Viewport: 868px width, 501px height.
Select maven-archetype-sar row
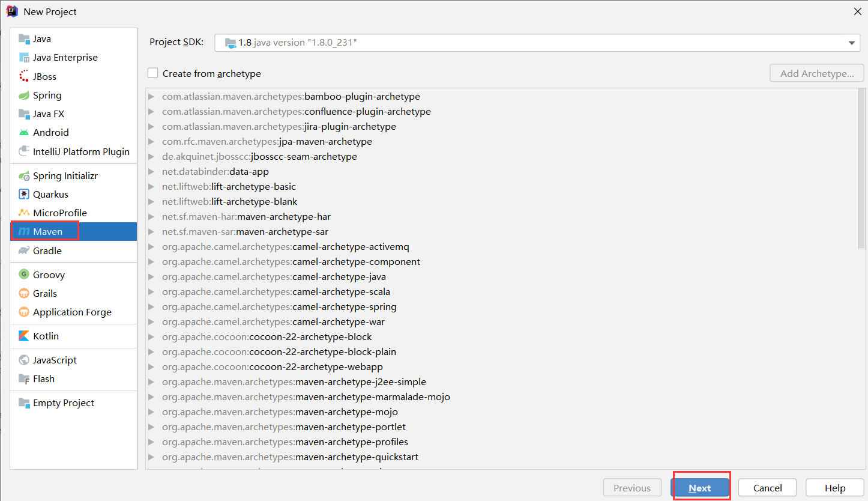[x=502, y=231]
